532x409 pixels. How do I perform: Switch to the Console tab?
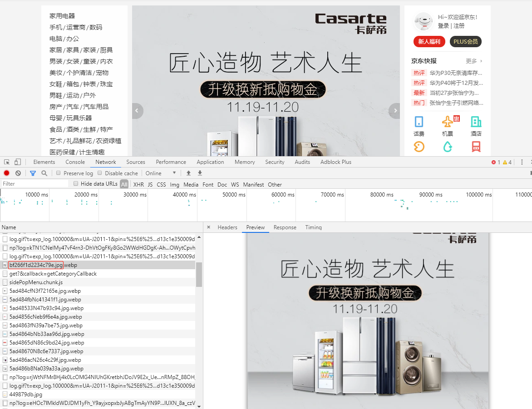coord(75,162)
